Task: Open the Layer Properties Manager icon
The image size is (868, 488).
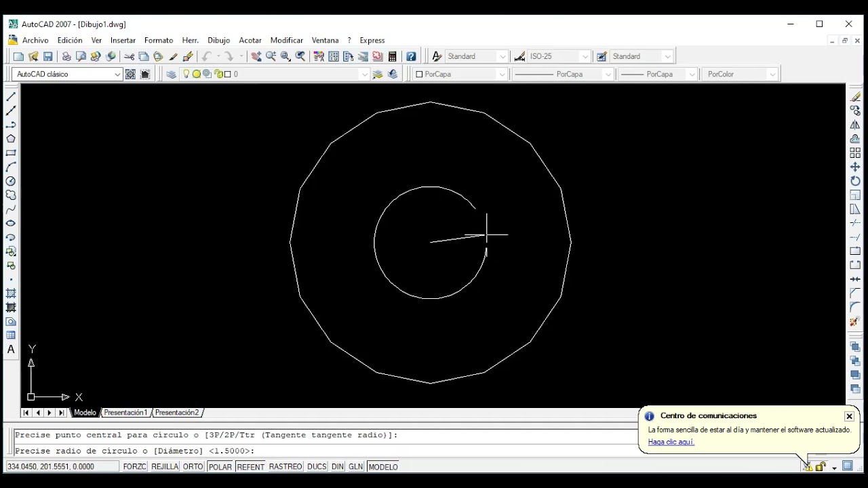Action: coord(171,74)
